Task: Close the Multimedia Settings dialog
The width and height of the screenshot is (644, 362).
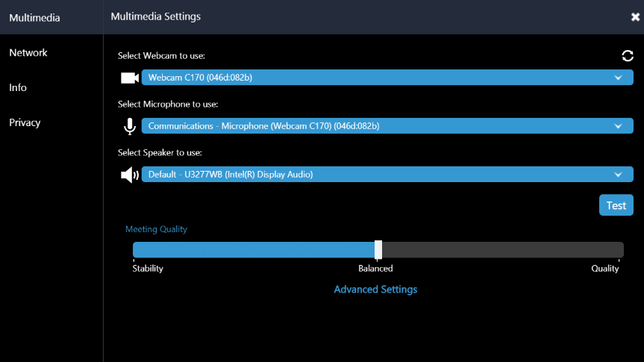Action: point(635,17)
